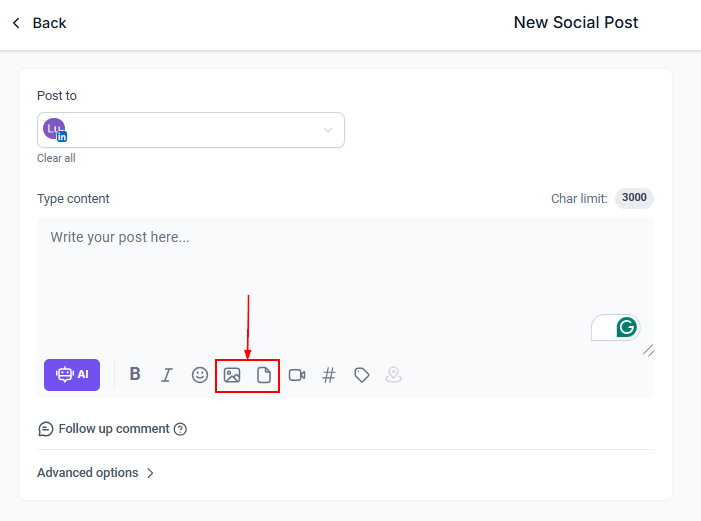Click Clear all under Post to
Viewport: 701px width, 521px height.
[x=56, y=158]
